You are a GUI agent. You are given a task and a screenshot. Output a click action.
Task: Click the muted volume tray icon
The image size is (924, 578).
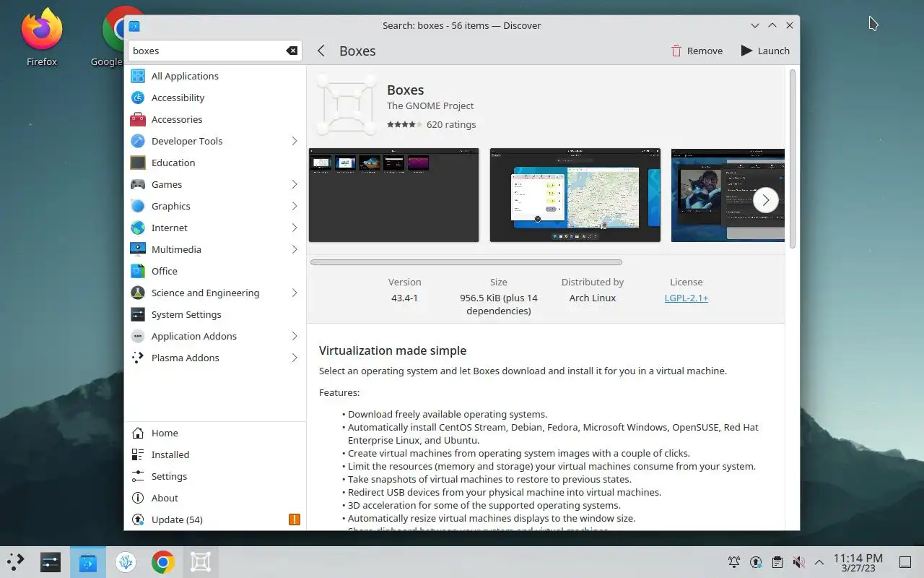coord(798,562)
